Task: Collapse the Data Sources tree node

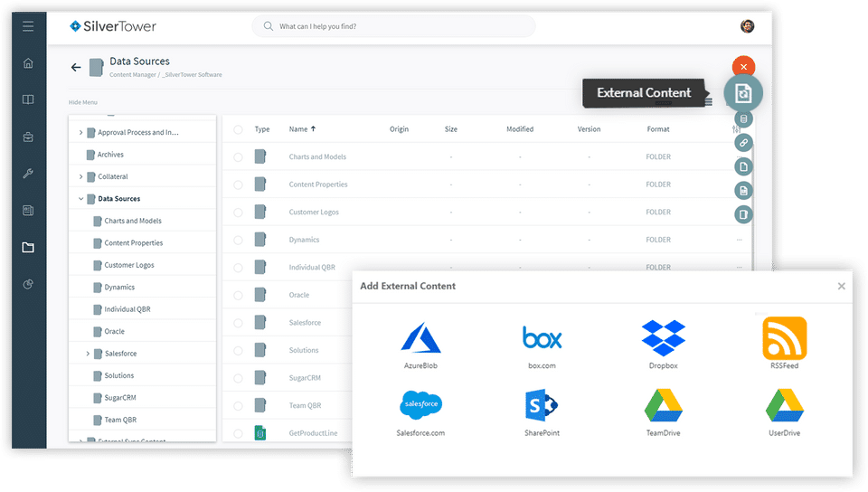Action: [80, 199]
